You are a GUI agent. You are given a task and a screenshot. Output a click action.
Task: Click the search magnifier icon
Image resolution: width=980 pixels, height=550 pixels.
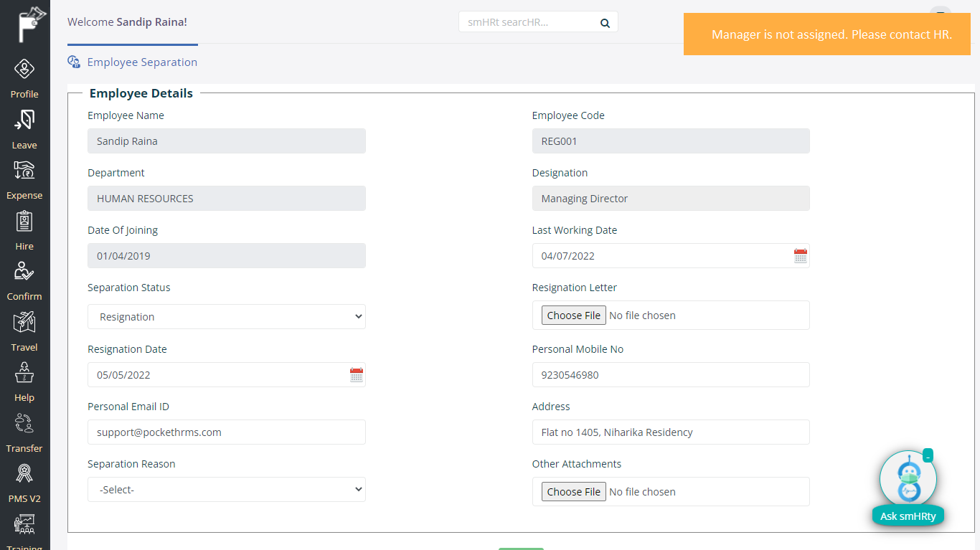click(x=605, y=23)
